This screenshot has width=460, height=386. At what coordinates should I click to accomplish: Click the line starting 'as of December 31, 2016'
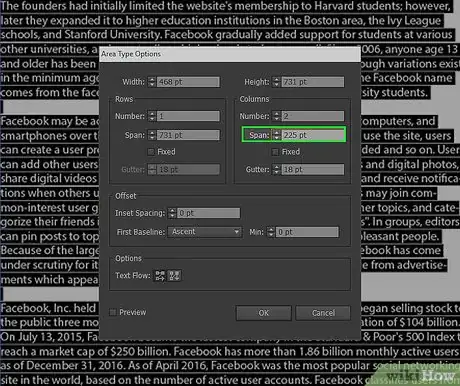click(x=230, y=366)
